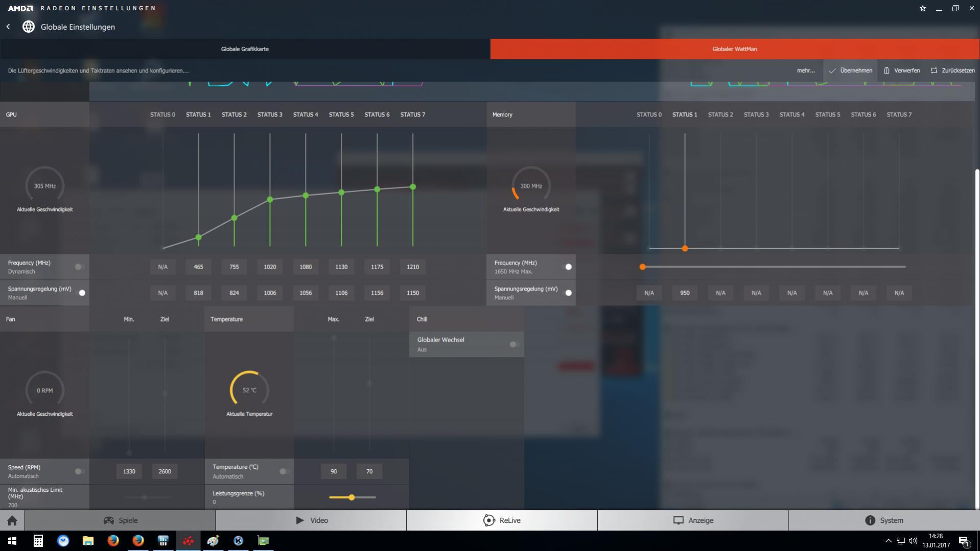Viewport: 980px width, 551px height.
Task: Click the Memory frequency horizontal slider handle
Action: coord(643,267)
